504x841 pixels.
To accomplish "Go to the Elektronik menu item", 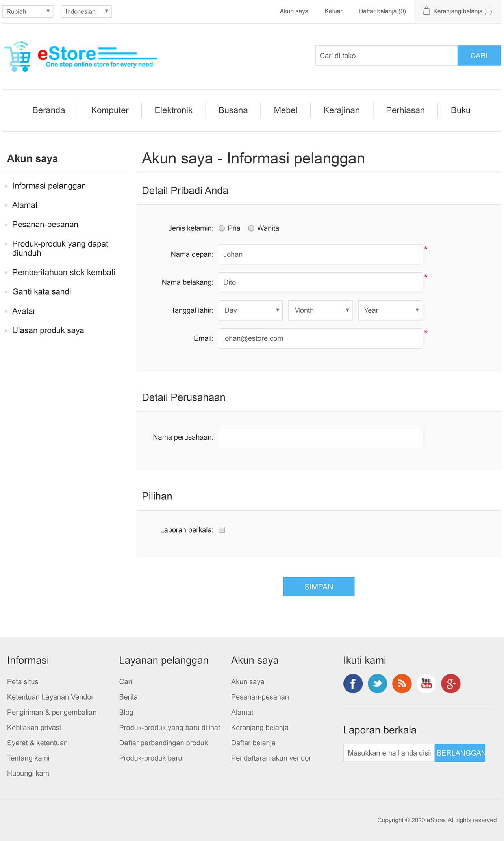I will click(173, 110).
